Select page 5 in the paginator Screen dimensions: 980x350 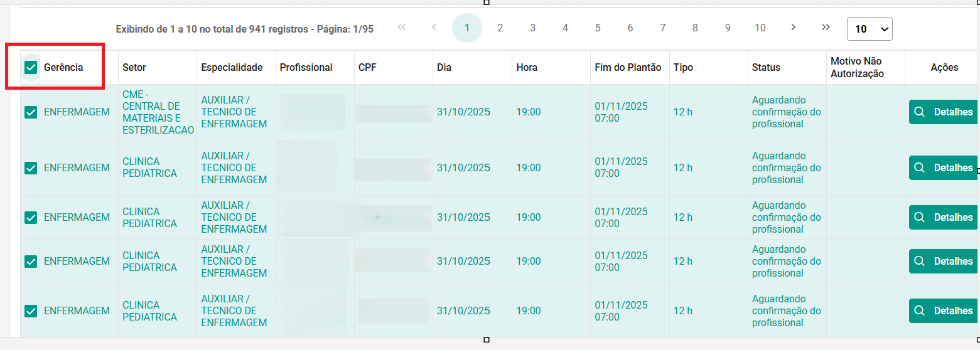598,28
